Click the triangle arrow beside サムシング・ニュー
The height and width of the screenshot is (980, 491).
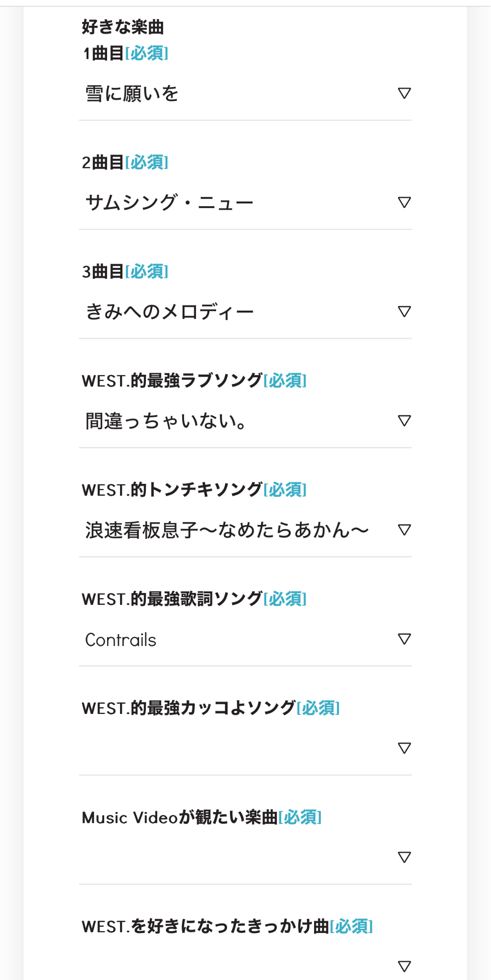[x=404, y=202]
